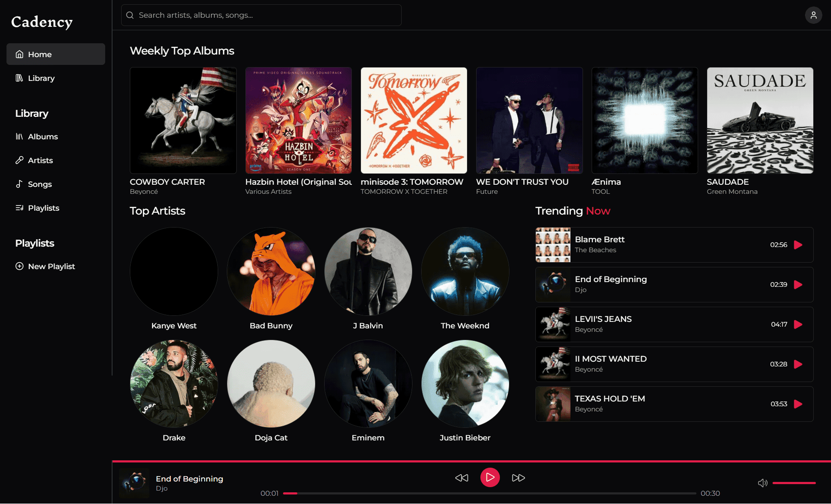Open Playlists in the Library section
The image size is (831, 504).
tap(56, 208)
